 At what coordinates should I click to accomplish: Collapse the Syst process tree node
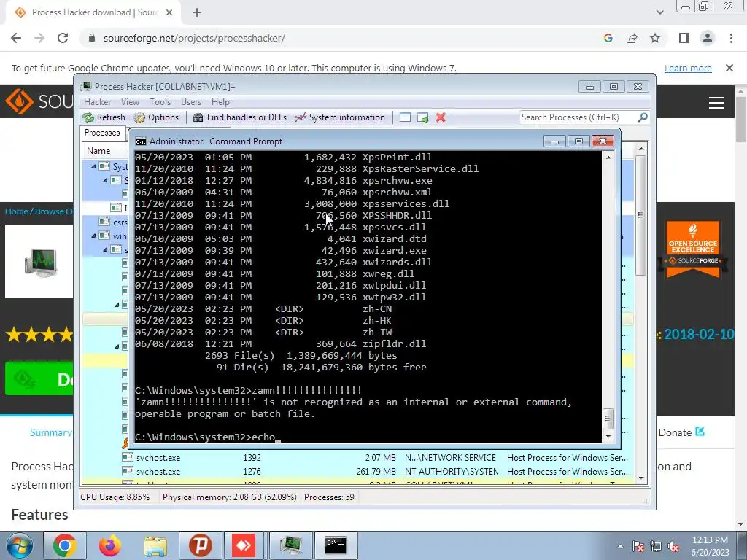point(93,167)
